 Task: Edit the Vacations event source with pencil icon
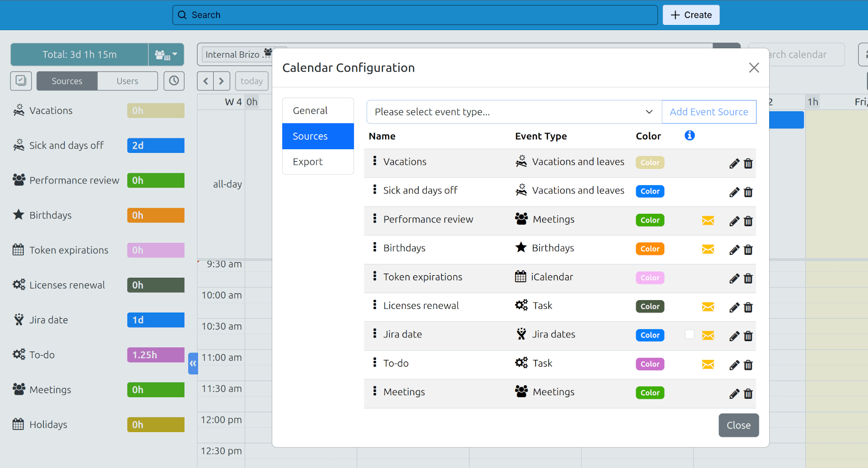pos(733,163)
